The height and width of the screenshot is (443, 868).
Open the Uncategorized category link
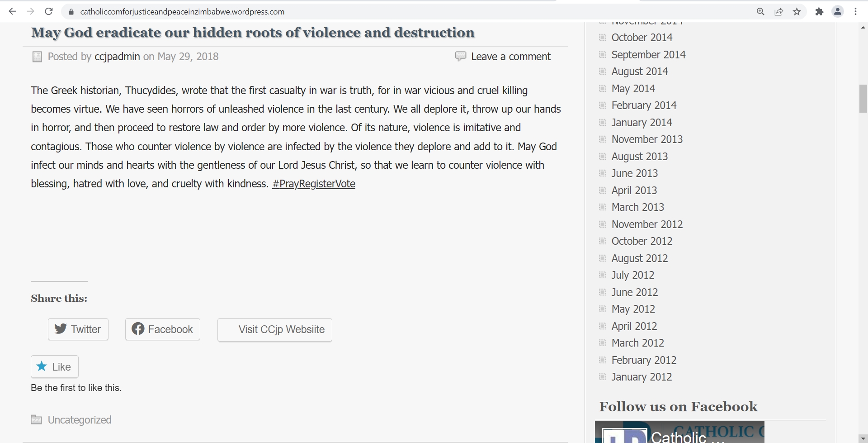coord(80,420)
